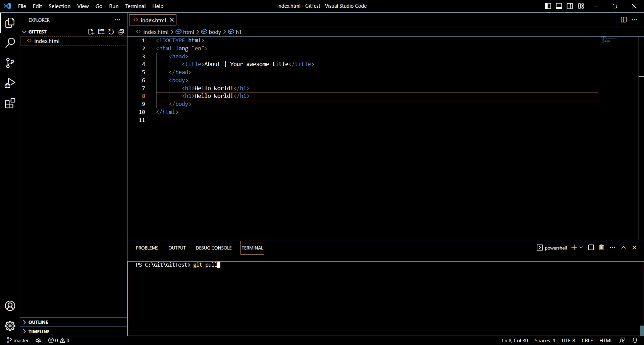Open Explorer views and more actions menu
The image size is (644, 345).
[117, 20]
